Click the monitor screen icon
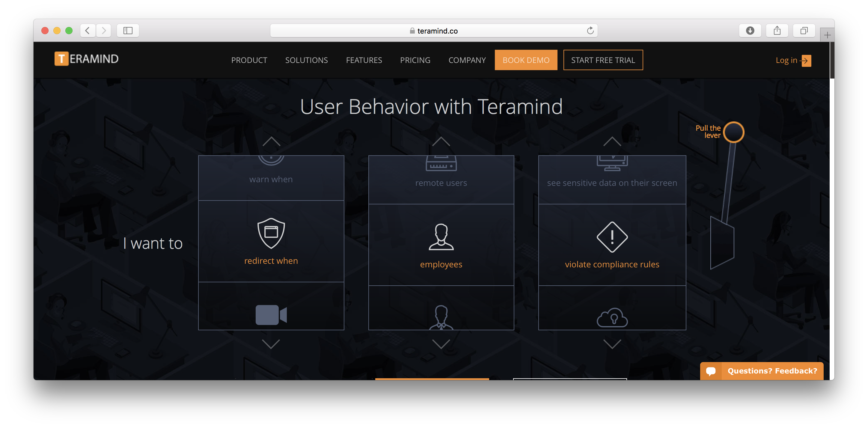Screen dimensions: 868x428 point(612,163)
